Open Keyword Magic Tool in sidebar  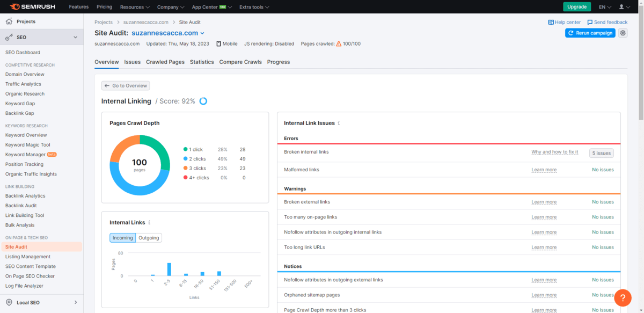28,145
